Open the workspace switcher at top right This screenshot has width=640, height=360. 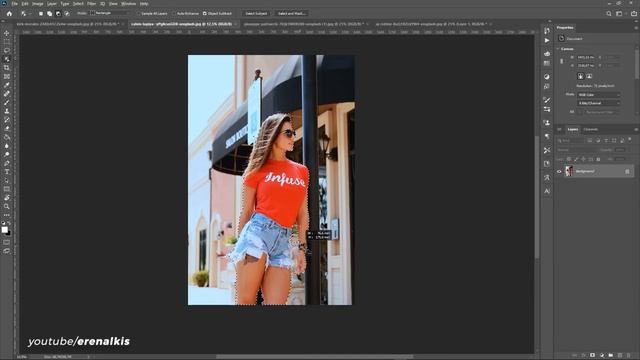coord(619,13)
